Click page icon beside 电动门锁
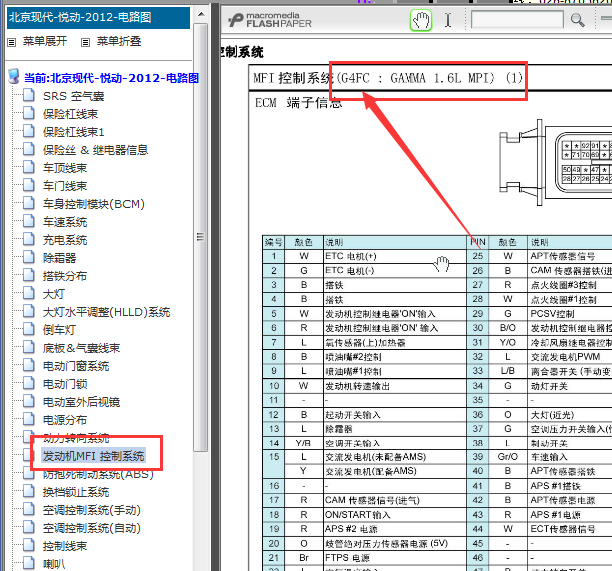This screenshot has height=571, width=612. tap(28, 382)
